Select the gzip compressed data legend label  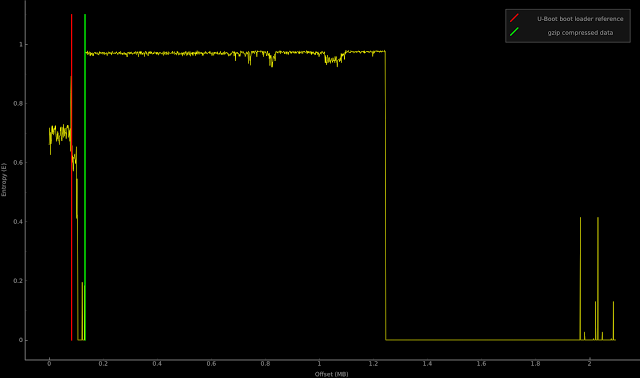click(x=580, y=33)
